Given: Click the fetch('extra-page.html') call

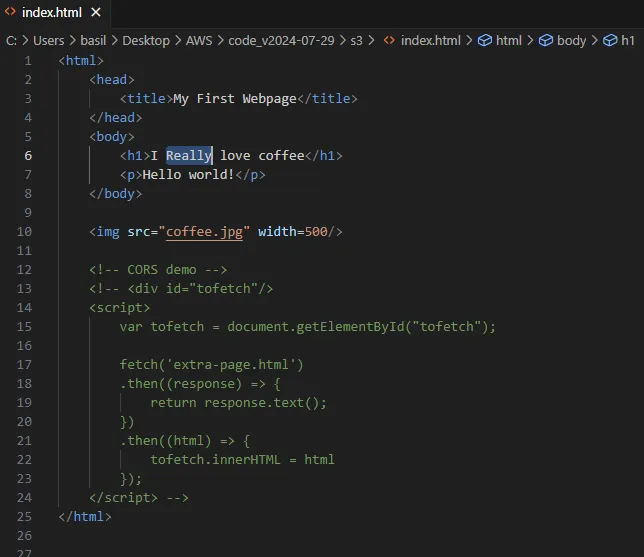Looking at the screenshot, I should pos(212,365).
